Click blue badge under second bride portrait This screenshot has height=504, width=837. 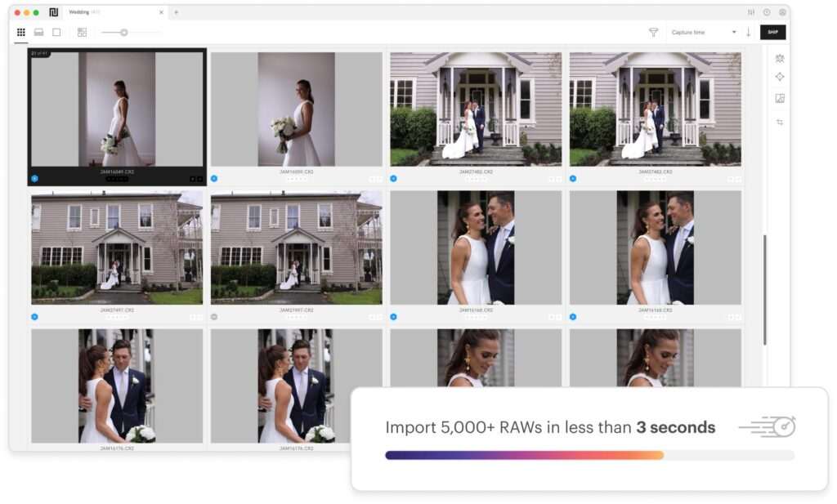[x=214, y=179]
